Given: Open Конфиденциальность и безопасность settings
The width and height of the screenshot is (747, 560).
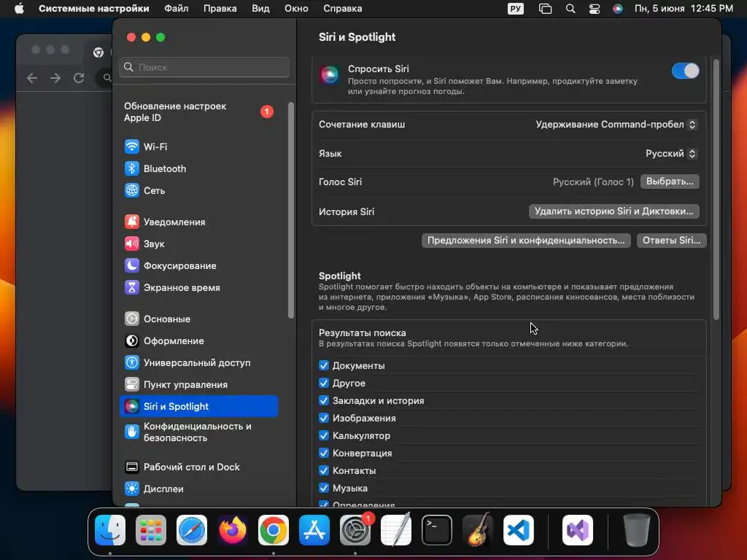Looking at the screenshot, I should [198, 432].
